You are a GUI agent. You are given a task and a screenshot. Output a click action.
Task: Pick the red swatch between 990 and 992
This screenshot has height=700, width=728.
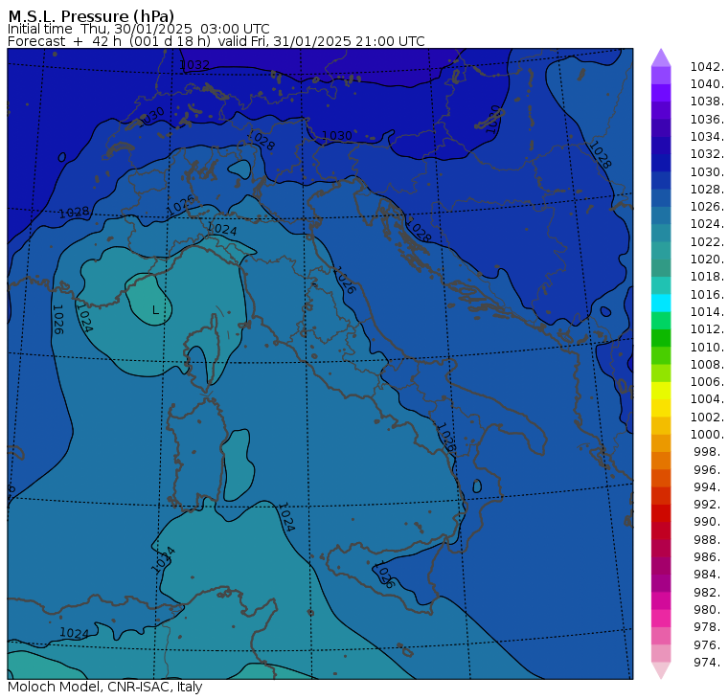click(x=661, y=513)
